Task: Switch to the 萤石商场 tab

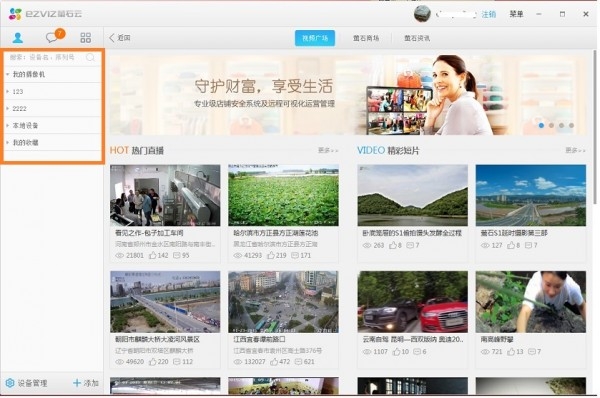Action: pos(366,38)
